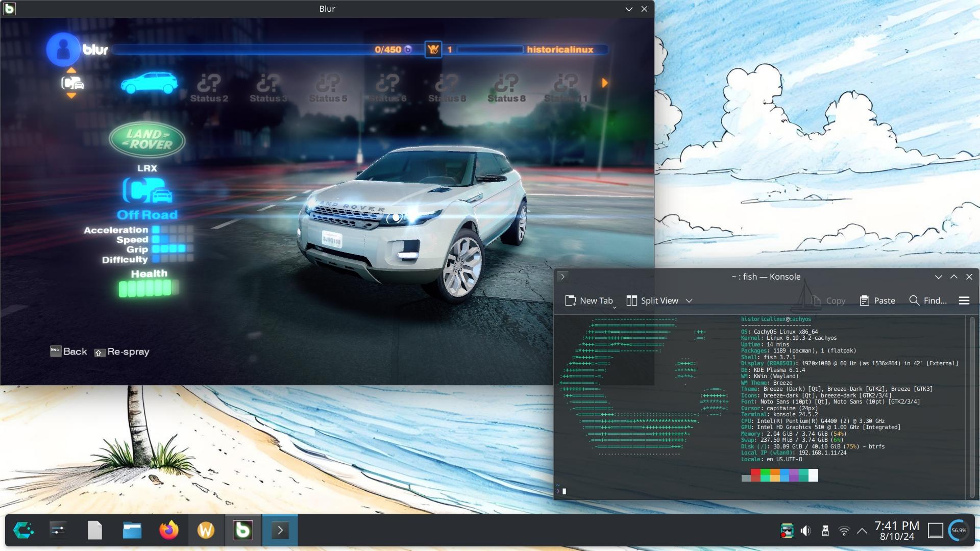Click the Copy button in Konsole
980x551 pixels.
point(828,300)
